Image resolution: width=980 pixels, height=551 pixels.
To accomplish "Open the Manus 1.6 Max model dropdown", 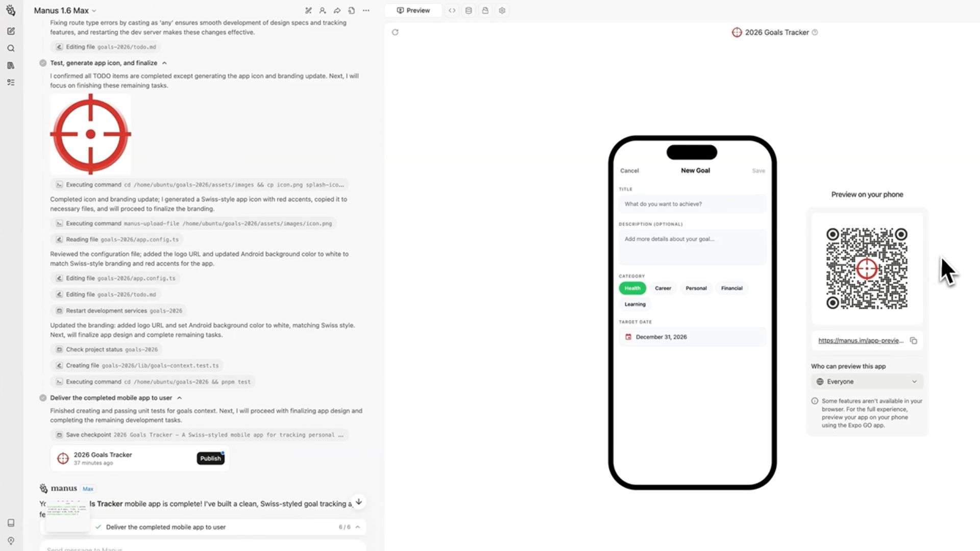I will point(65,10).
